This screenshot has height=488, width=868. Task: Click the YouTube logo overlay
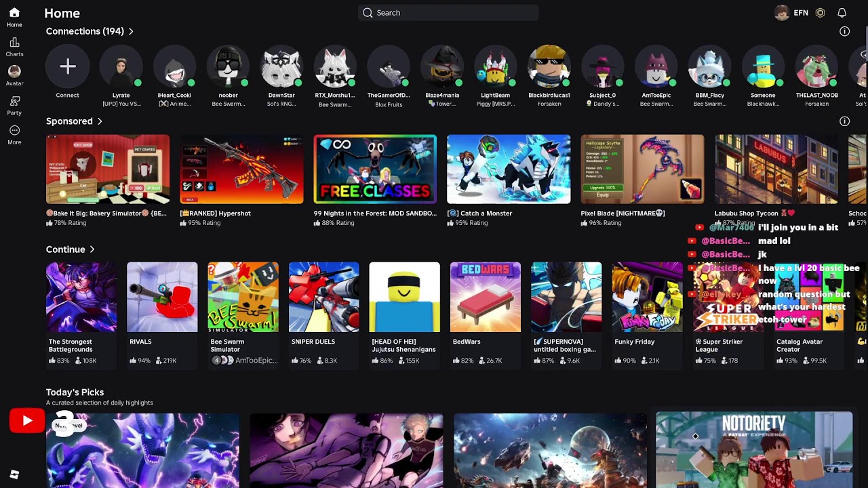[27, 421]
